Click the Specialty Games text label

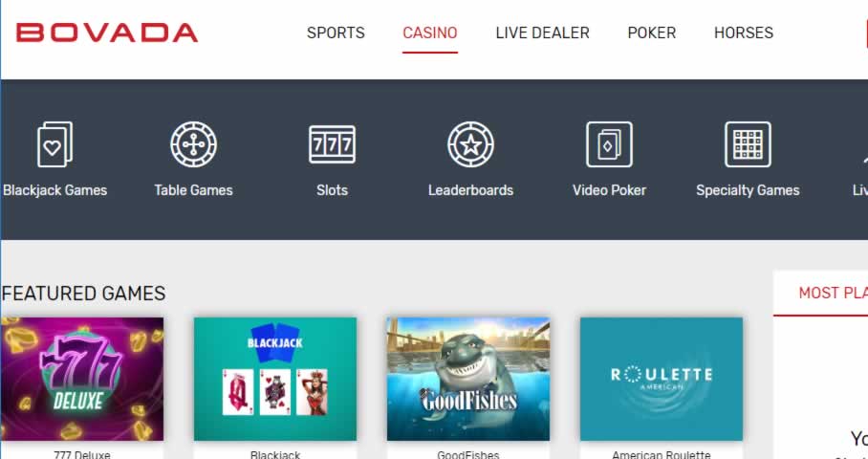click(x=748, y=190)
